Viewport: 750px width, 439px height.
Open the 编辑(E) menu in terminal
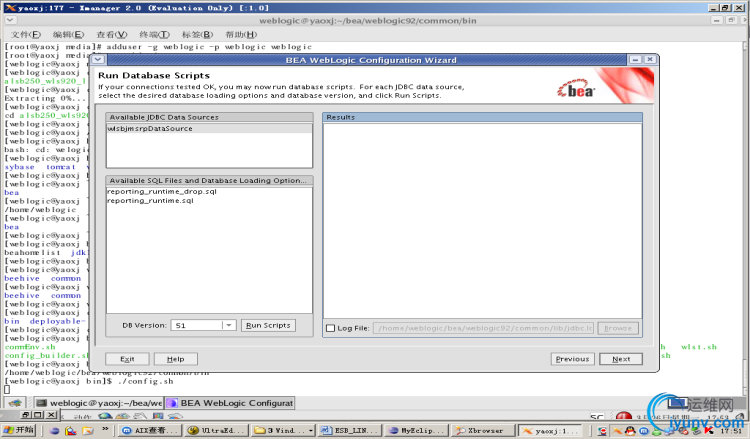coord(68,34)
